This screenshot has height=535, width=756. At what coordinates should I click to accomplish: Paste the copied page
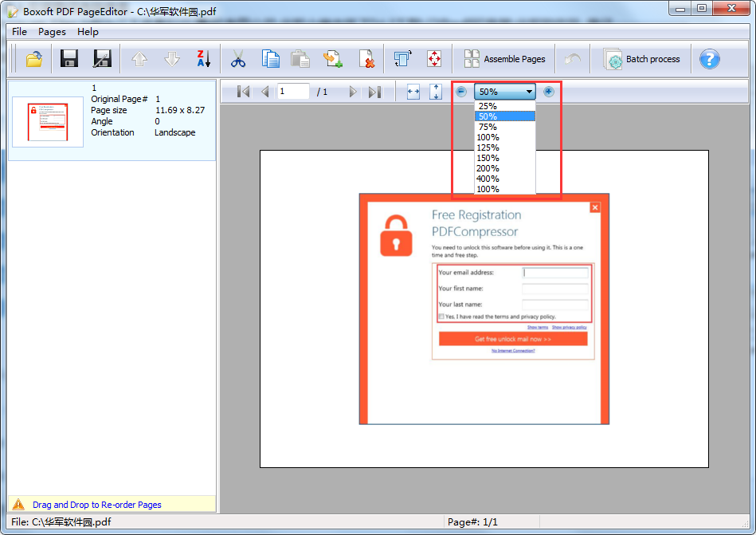(300, 58)
